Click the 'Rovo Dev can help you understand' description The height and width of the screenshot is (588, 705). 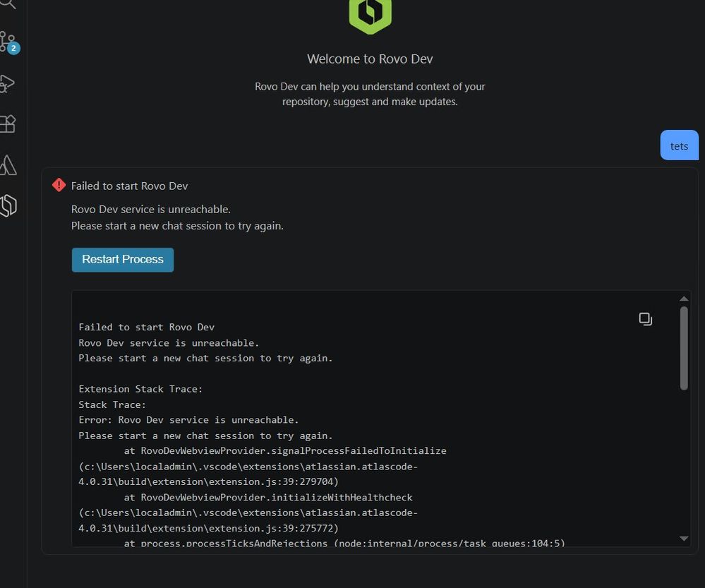click(x=370, y=94)
